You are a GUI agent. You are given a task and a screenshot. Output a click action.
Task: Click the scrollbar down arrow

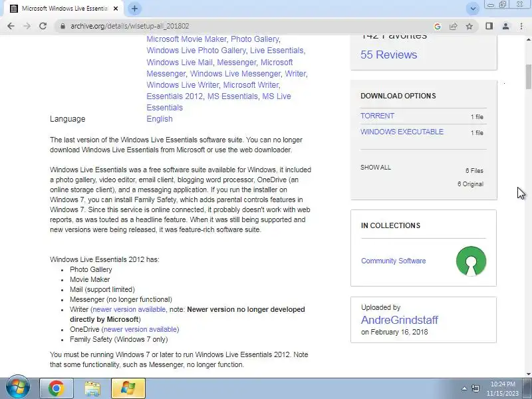528,374
